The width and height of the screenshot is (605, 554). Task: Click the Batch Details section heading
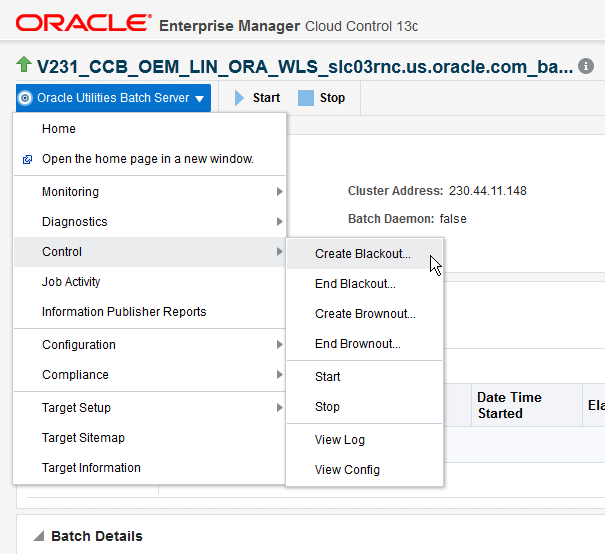97,536
